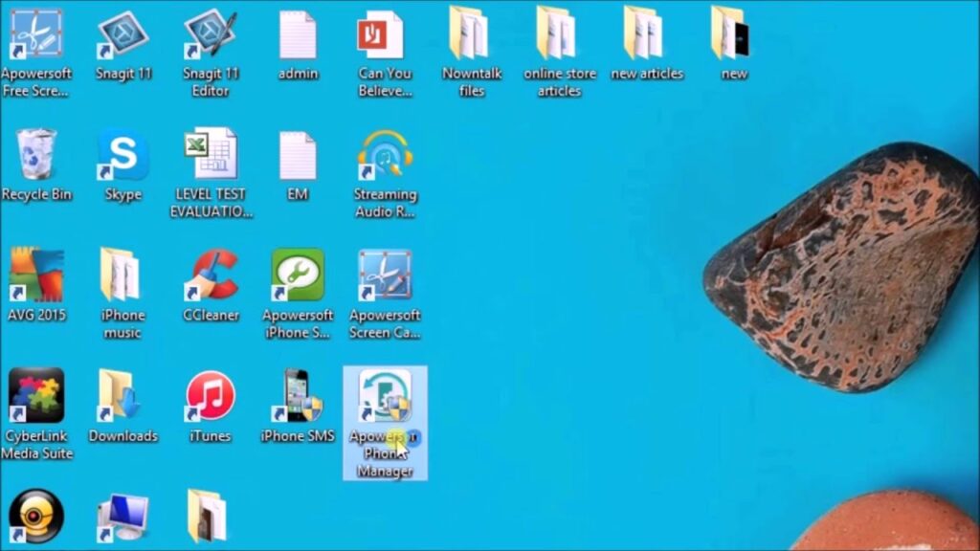This screenshot has height=551, width=980.
Task: Select the unlabeled folder in bottom row
Action: pyautogui.click(x=207, y=516)
